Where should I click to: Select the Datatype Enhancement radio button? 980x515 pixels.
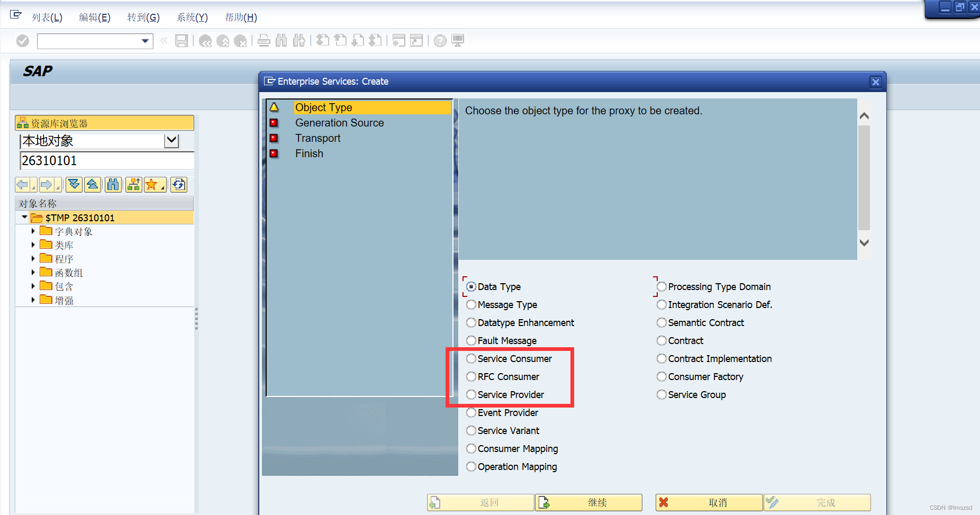click(x=471, y=323)
